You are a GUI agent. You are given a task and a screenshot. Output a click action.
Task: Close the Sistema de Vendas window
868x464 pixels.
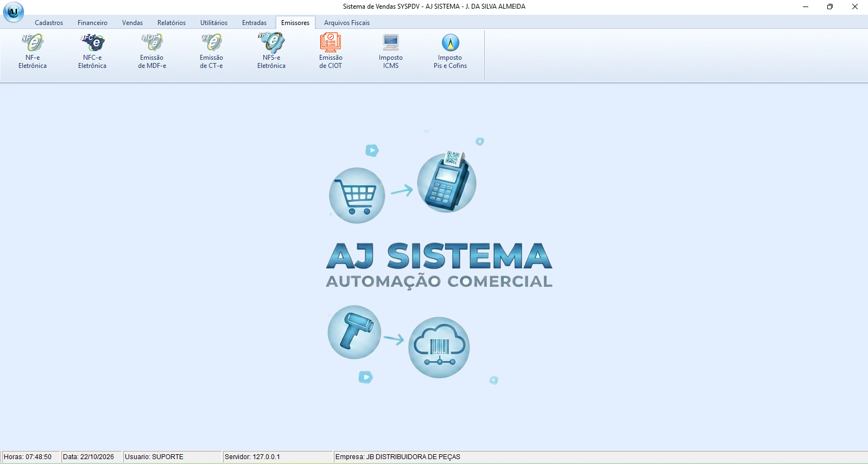[x=855, y=7]
